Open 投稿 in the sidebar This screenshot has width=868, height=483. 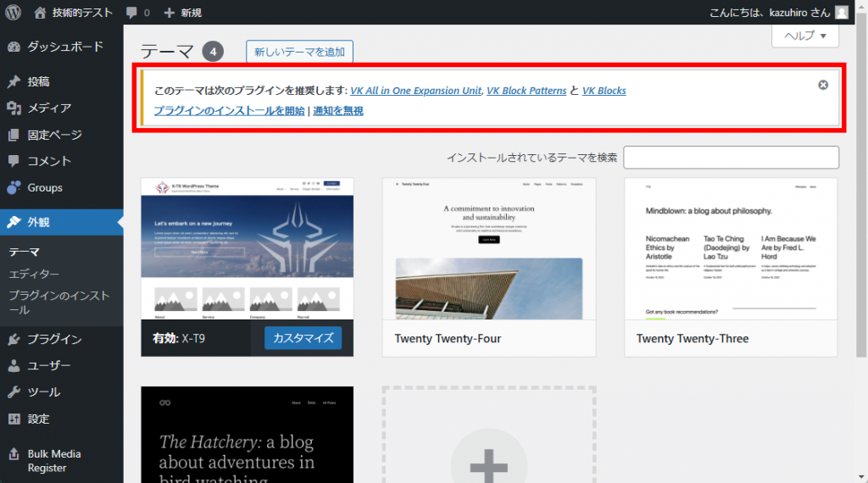[38, 81]
